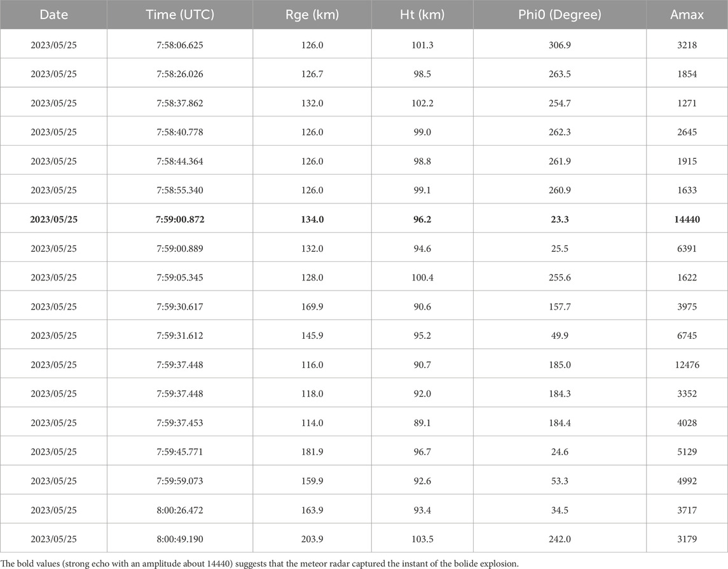The height and width of the screenshot is (569, 728).
Task: Select the bold Amax value 14440
Action: click(x=687, y=219)
